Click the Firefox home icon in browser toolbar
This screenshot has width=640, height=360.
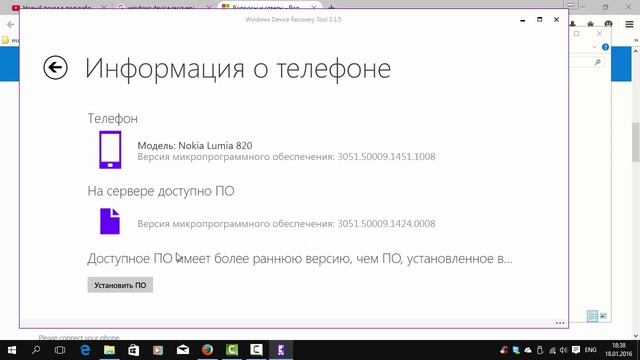pos(590,24)
